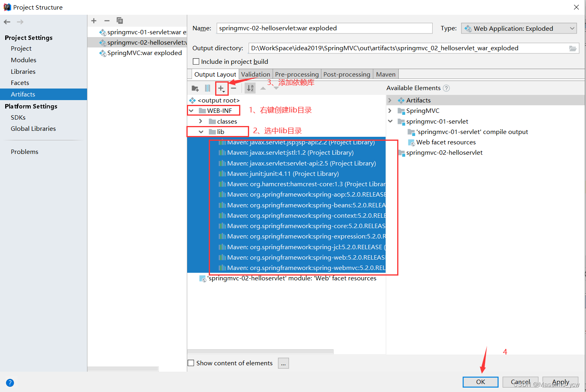
Task: Select springmvc-02-helloservlet in Available Elements
Action: click(440, 152)
